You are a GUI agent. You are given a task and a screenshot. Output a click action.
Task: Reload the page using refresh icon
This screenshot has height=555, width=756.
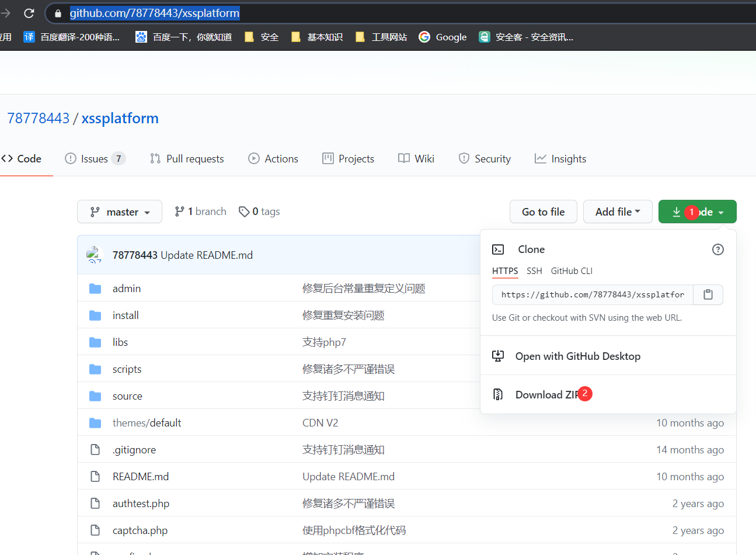tap(29, 13)
